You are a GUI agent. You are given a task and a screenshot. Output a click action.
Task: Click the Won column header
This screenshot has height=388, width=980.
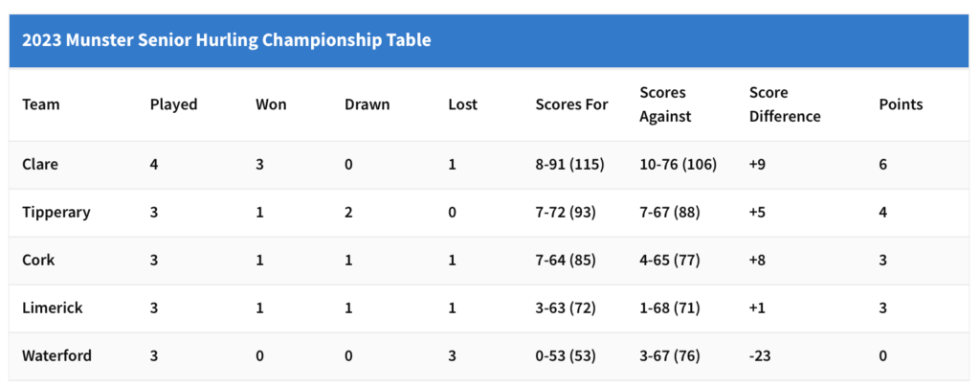click(x=271, y=104)
